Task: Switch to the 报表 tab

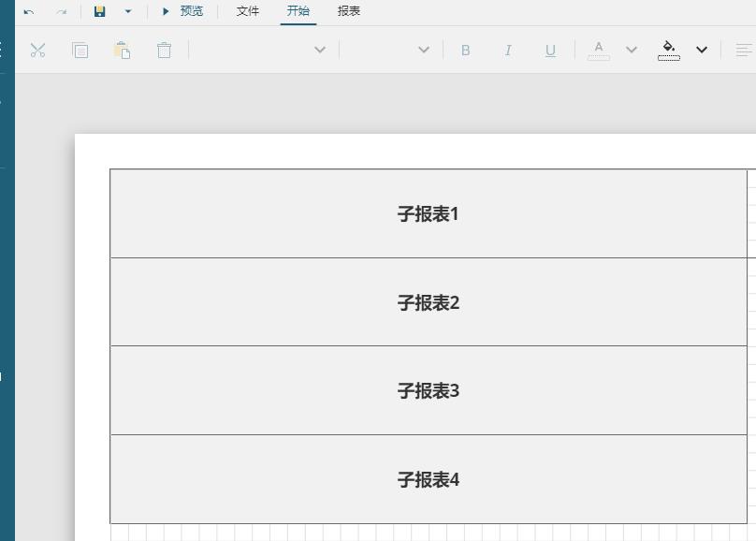Action: (347, 11)
